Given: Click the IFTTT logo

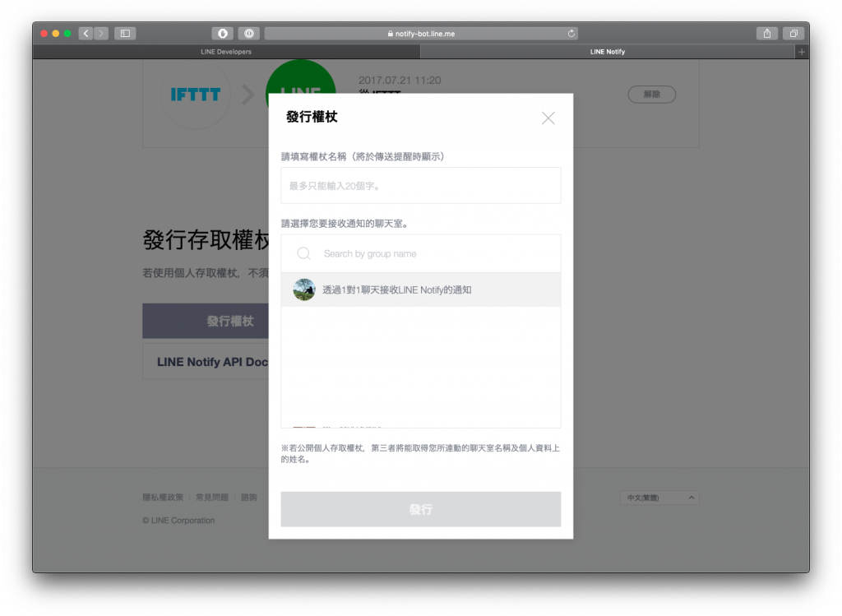Looking at the screenshot, I should pyautogui.click(x=196, y=95).
